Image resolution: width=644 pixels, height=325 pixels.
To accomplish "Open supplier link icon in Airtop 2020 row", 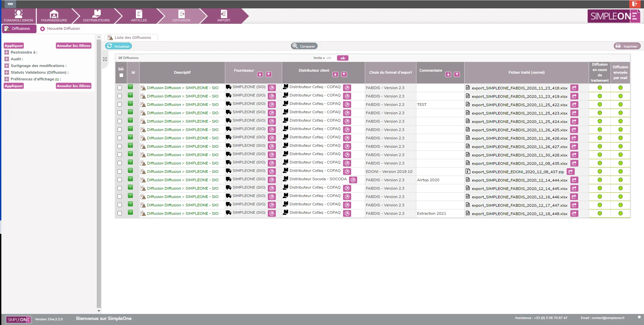I will (x=272, y=180).
